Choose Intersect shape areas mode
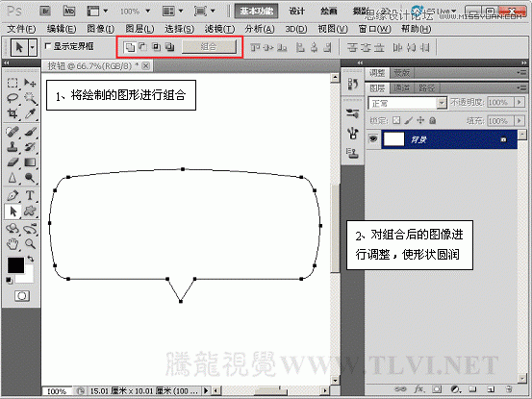 pyautogui.click(x=156, y=47)
